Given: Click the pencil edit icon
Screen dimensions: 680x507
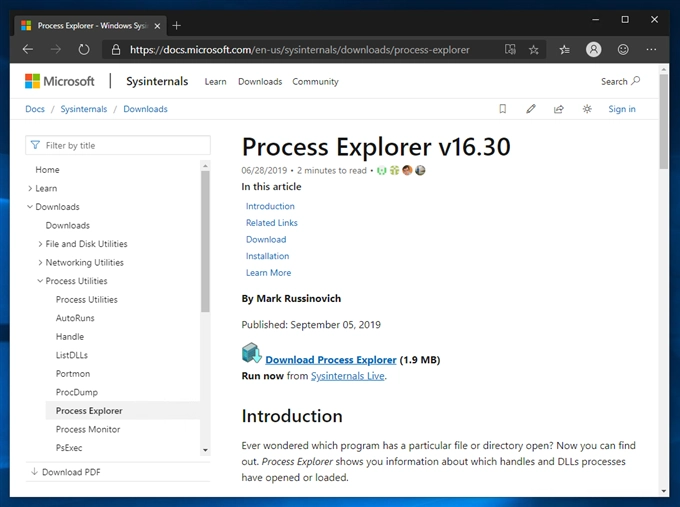Looking at the screenshot, I should coord(530,109).
